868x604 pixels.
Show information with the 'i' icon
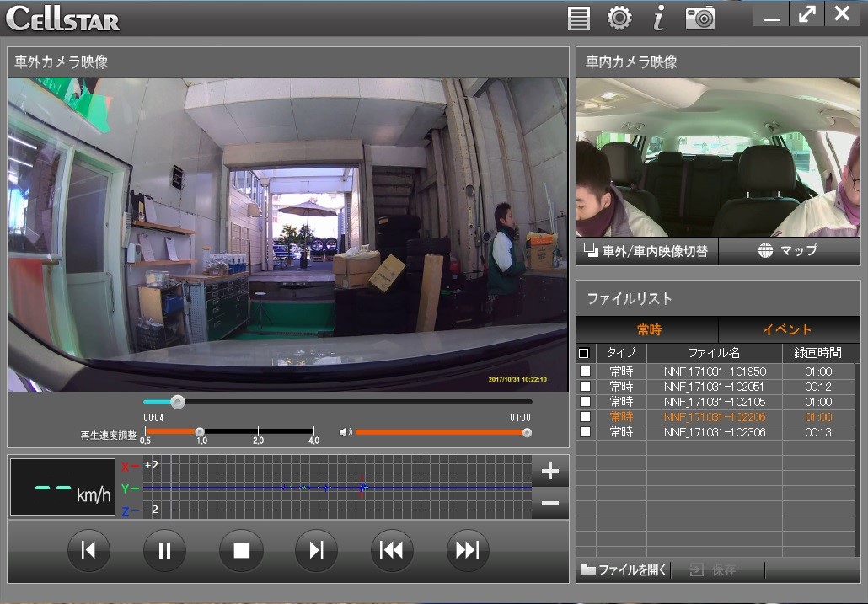point(659,18)
